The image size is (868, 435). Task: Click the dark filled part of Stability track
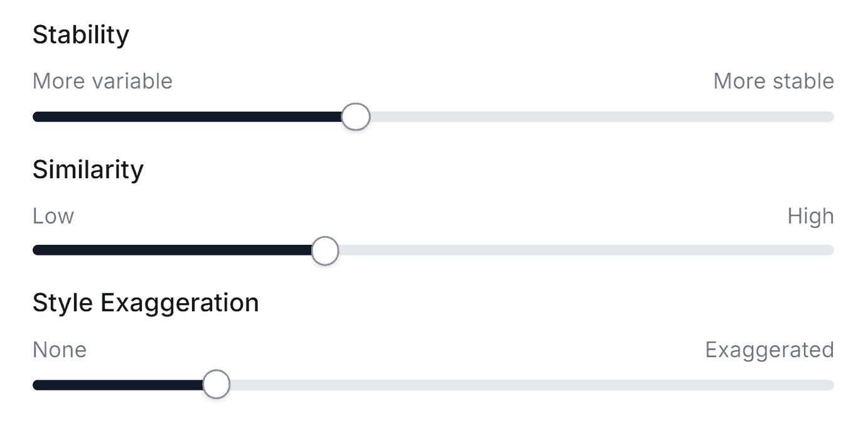188,117
